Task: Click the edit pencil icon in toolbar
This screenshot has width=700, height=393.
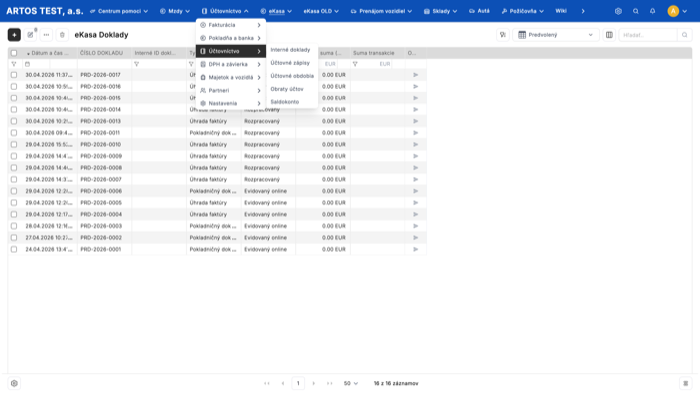Action: click(x=30, y=35)
